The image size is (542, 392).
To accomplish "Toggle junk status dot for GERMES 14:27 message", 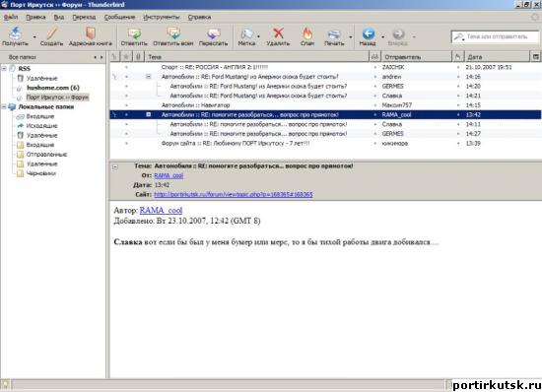I will click(x=458, y=134).
